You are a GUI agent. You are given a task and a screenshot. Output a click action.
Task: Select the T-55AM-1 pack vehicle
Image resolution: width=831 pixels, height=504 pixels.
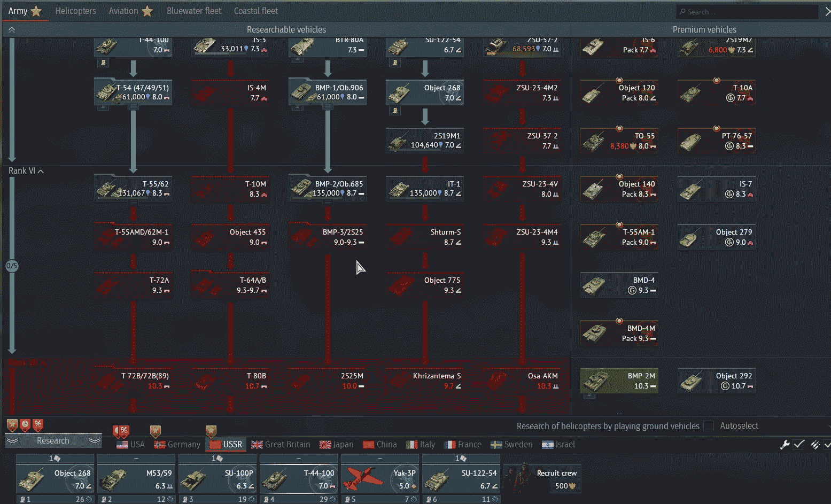[619, 237]
